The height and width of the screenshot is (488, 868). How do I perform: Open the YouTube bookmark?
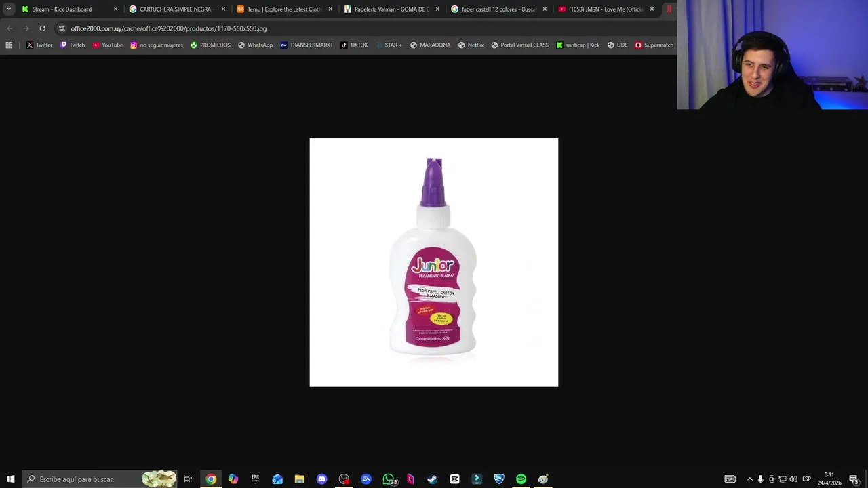pos(107,45)
